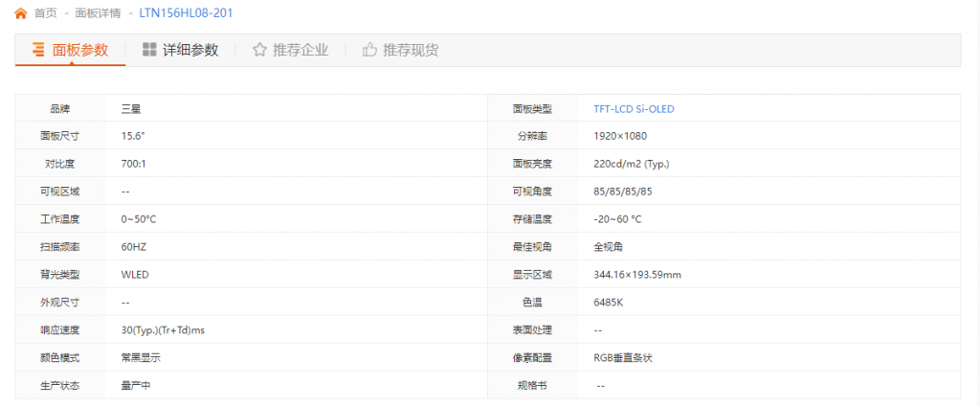The image size is (980, 407).
Task: Click the 6485K color temperature value
Action: (608, 303)
